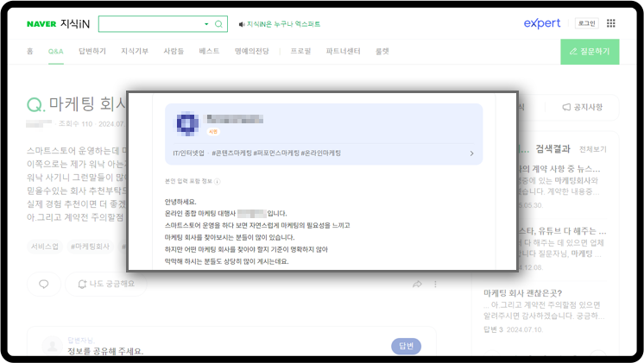Click the share arrow icon

pyautogui.click(x=417, y=284)
